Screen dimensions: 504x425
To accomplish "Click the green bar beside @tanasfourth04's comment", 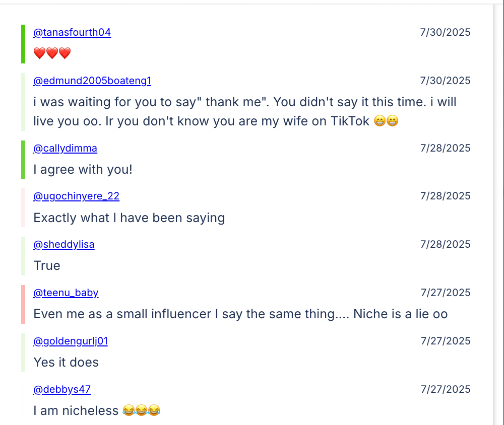I will 23,44.
